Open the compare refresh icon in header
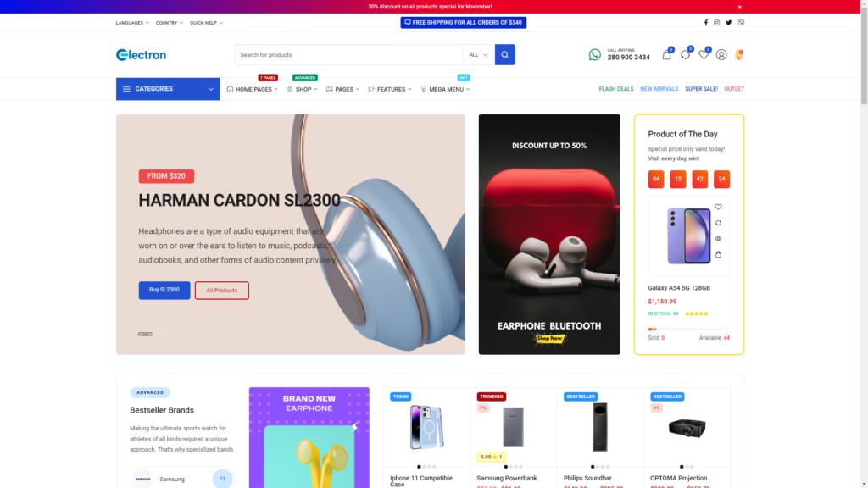Screen dimensions: 868x488 tap(685, 55)
